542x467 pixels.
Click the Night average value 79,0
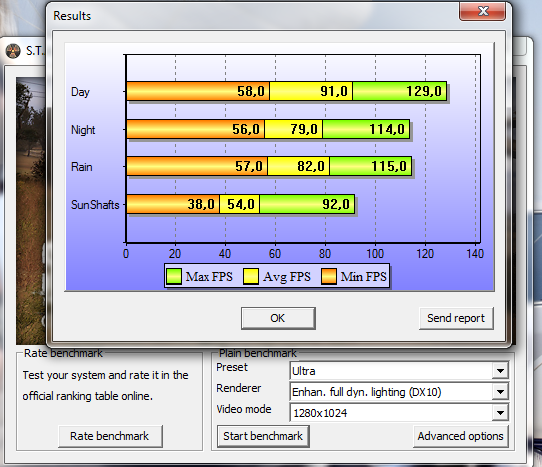click(304, 129)
